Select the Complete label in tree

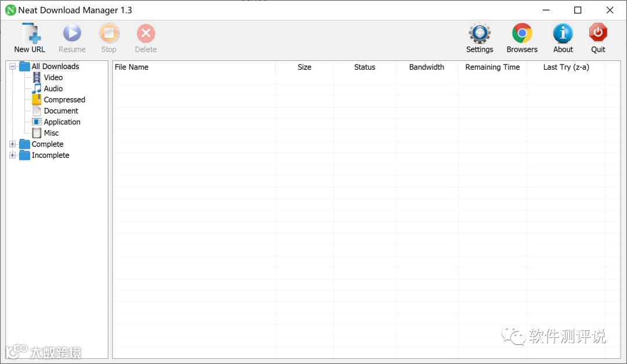pos(48,144)
